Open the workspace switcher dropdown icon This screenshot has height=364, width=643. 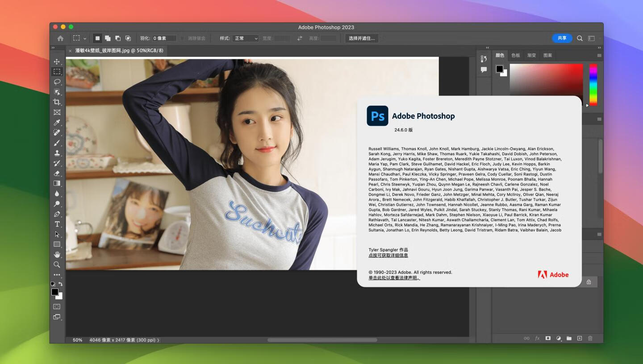591,38
